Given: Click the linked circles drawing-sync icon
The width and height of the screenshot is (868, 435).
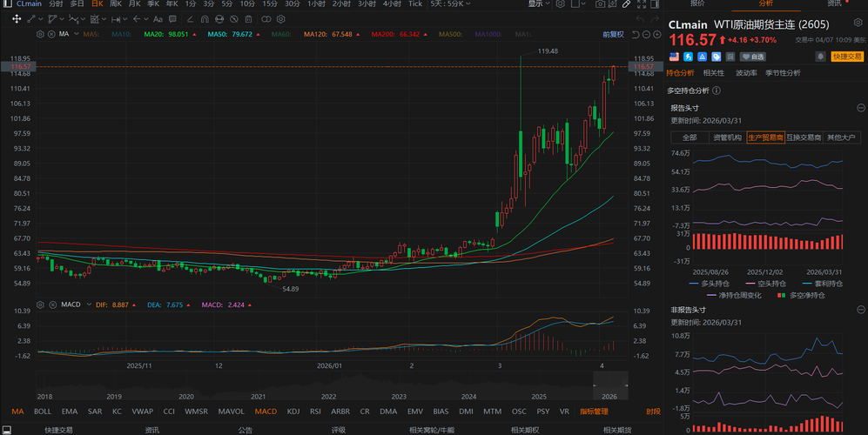Looking at the screenshot, I should (266, 19).
